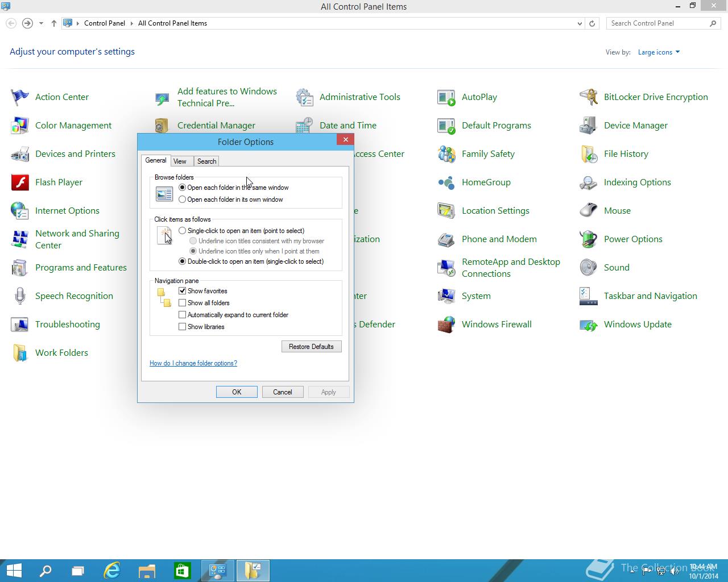
Task: Click Restore Defaults button
Action: [x=311, y=347]
